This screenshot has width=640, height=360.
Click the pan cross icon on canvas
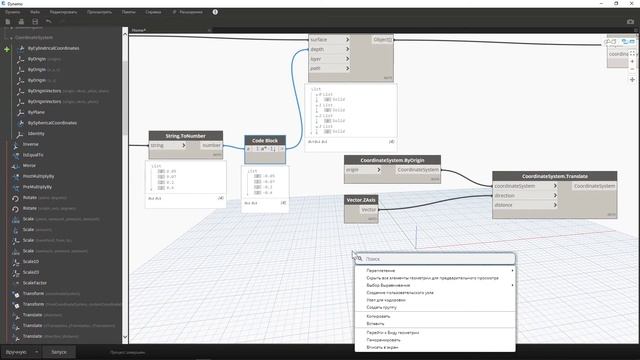(632, 80)
